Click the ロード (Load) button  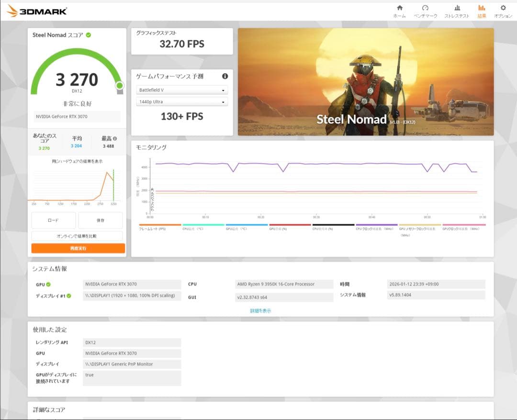(54, 220)
